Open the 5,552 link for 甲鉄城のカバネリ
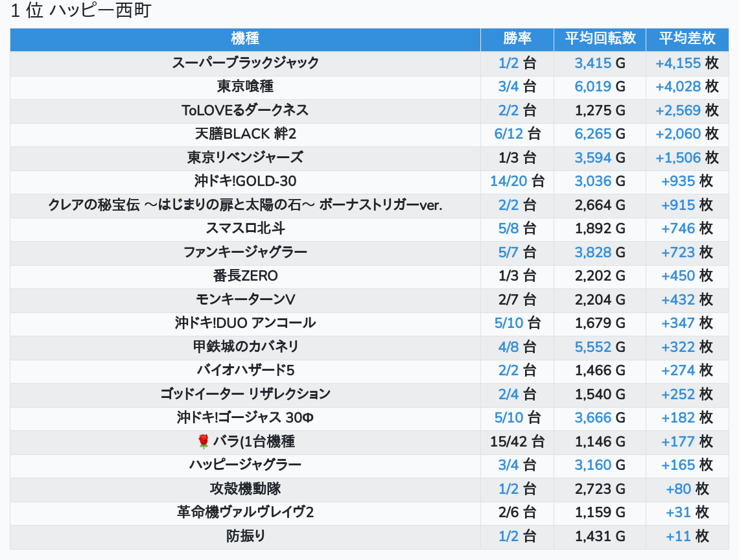 pos(592,347)
